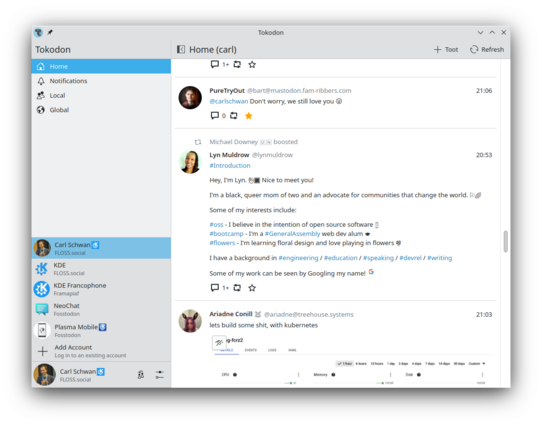Click the pin window icon in titlebar
542x425 pixels.
[x=50, y=32]
